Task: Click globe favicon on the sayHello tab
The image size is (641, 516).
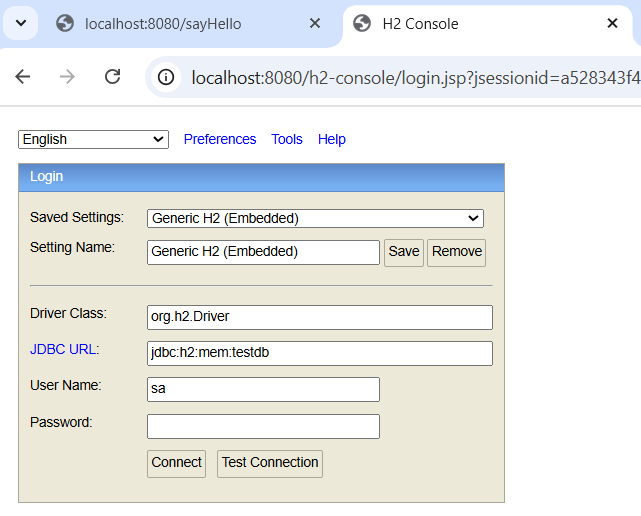Action: pyautogui.click(x=65, y=23)
